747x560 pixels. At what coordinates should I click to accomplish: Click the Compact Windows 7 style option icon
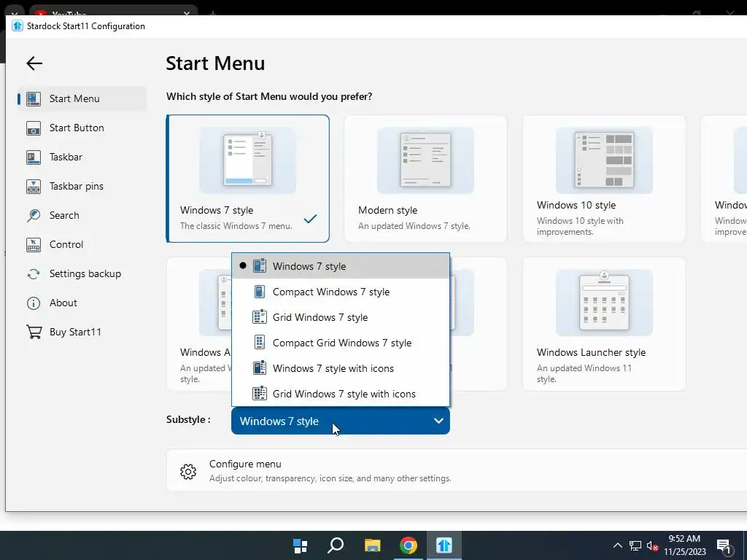point(259,292)
